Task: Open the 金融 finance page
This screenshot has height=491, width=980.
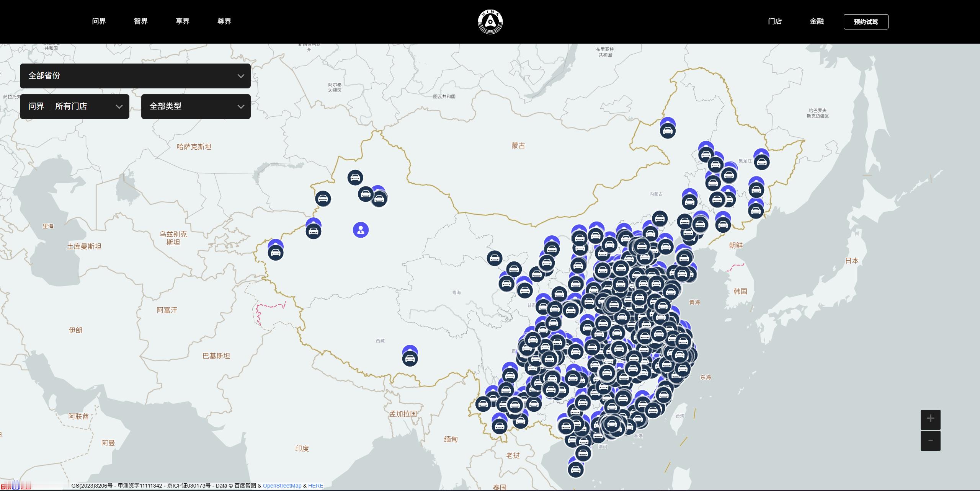Action: click(817, 21)
